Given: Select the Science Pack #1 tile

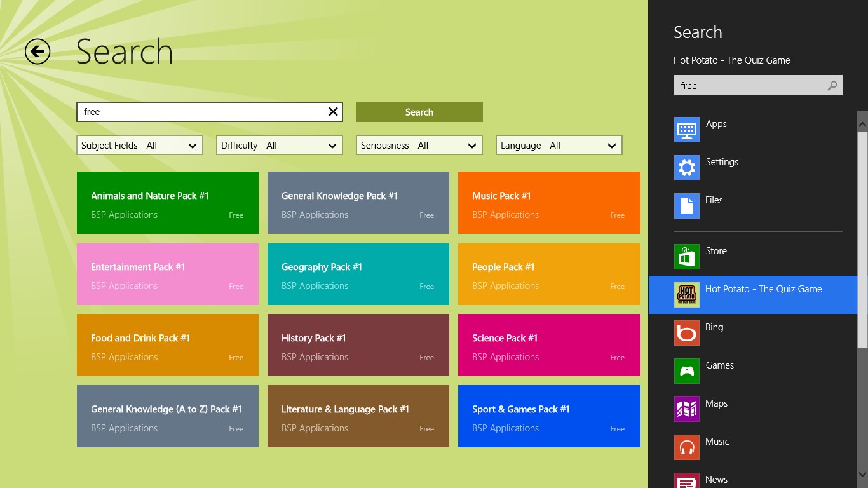Looking at the screenshot, I should [549, 345].
